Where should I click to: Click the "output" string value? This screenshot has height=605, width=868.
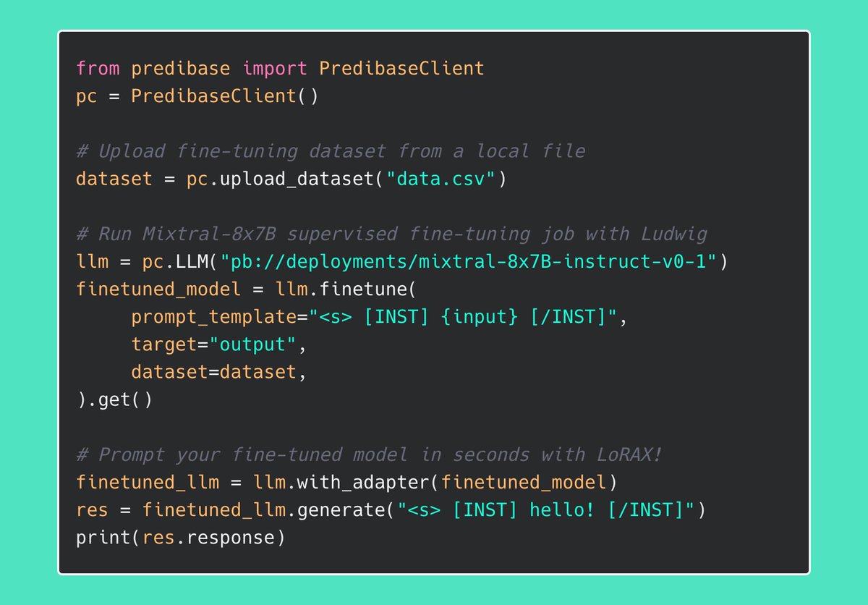252,344
